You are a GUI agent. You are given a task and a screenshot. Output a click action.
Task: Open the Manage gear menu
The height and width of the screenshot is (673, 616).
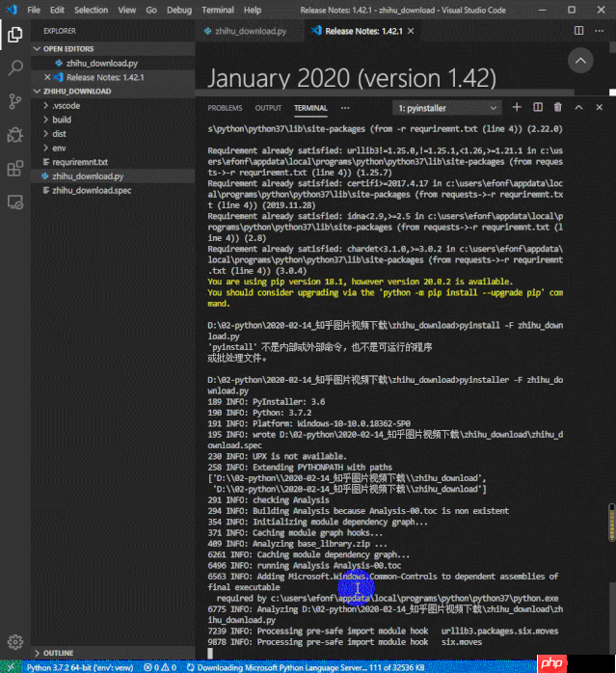pos(15,642)
